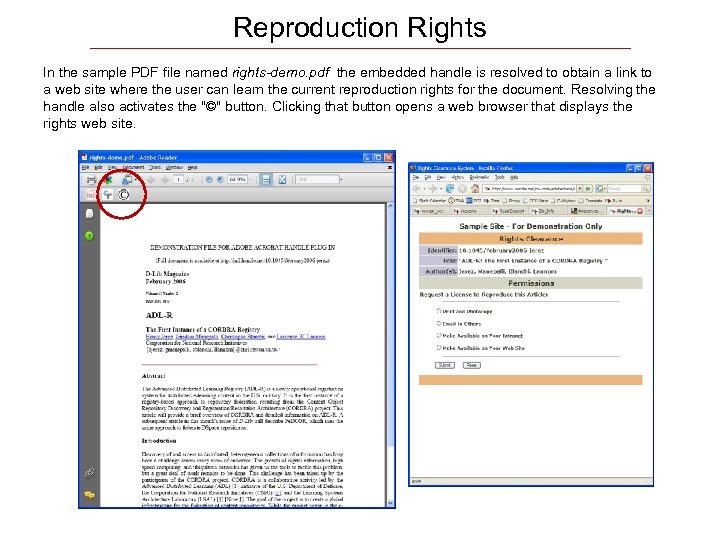Switch to the Road Dessert Firefox tab
Image resolution: width=720 pixels, height=540 pixels.
tap(509, 211)
